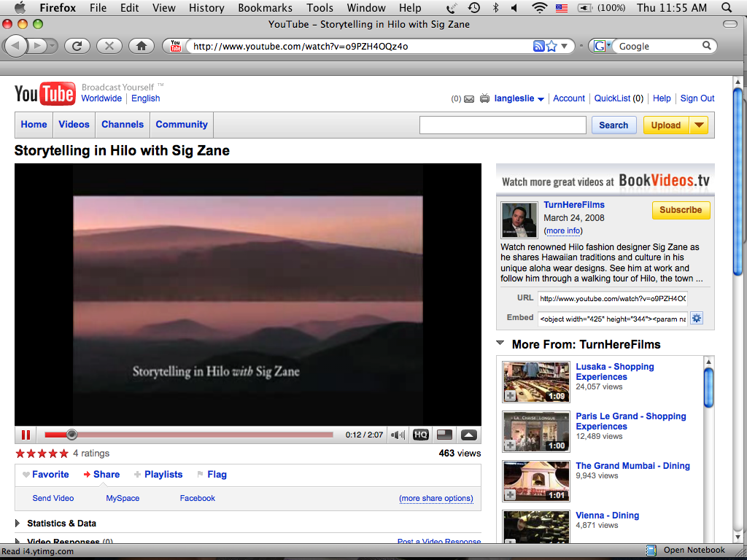Click the more info link
The image size is (747, 560).
pyautogui.click(x=563, y=230)
